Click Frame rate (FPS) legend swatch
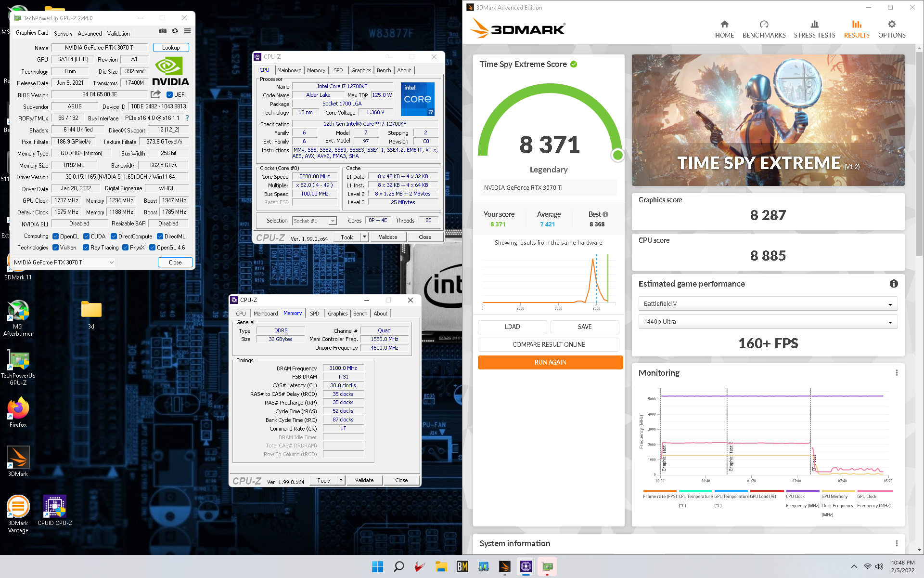The image size is (924, 578). click(659, 491)
